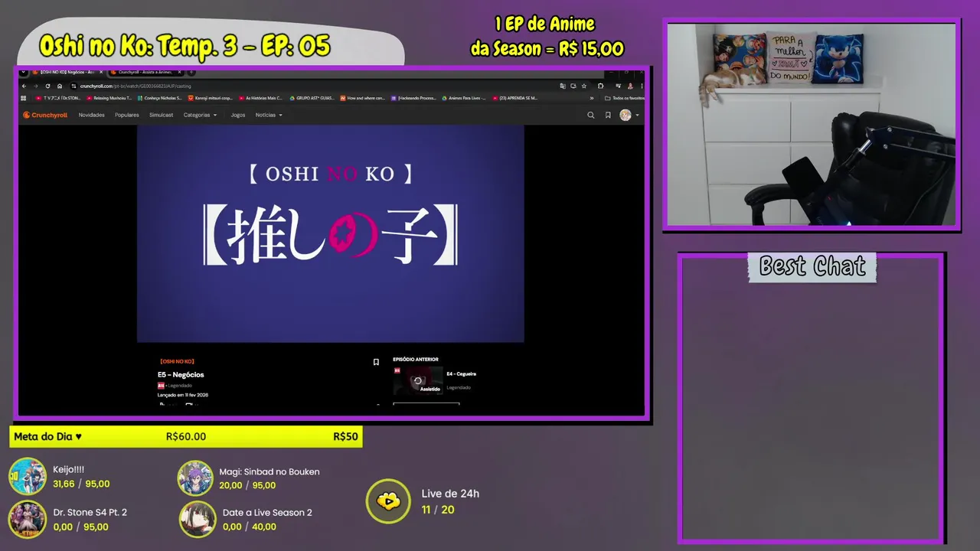This screenshot has height=551, width=980.
Task: Expand the account dropdown arrow beside avatar
Action: pyautogui.click(x=637, y=115)
